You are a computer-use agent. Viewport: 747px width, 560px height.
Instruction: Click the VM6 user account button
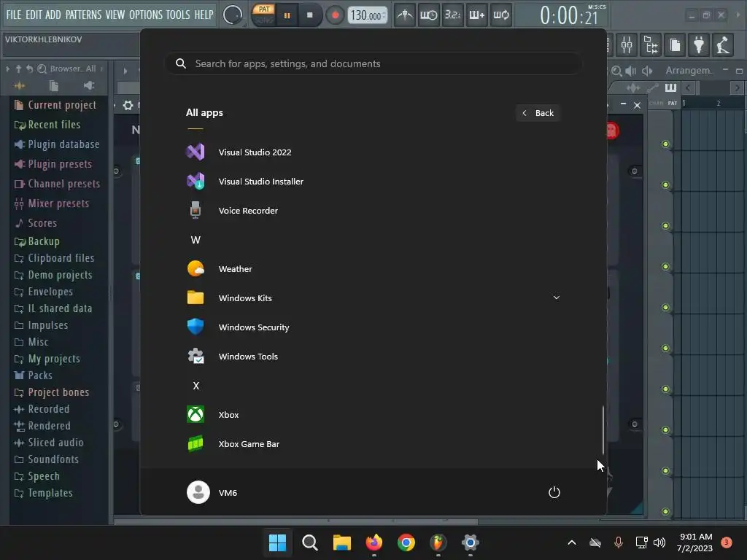(212, 492)
